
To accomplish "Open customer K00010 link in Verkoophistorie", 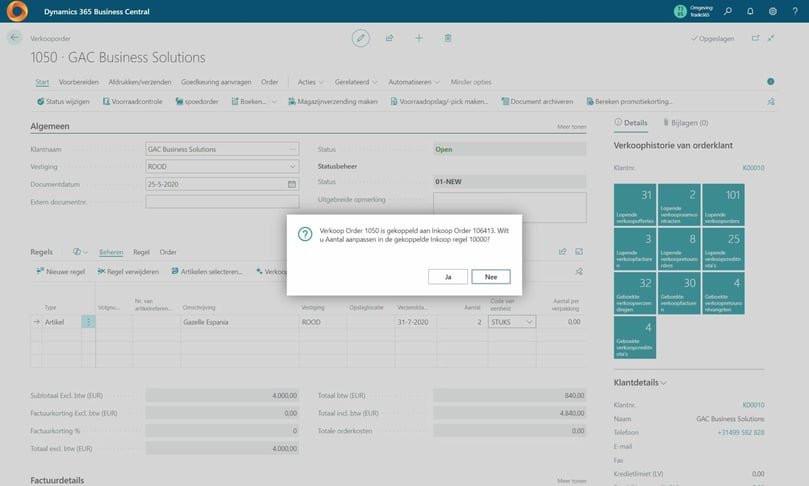I will pyautogui.click(x=753, y=168).
